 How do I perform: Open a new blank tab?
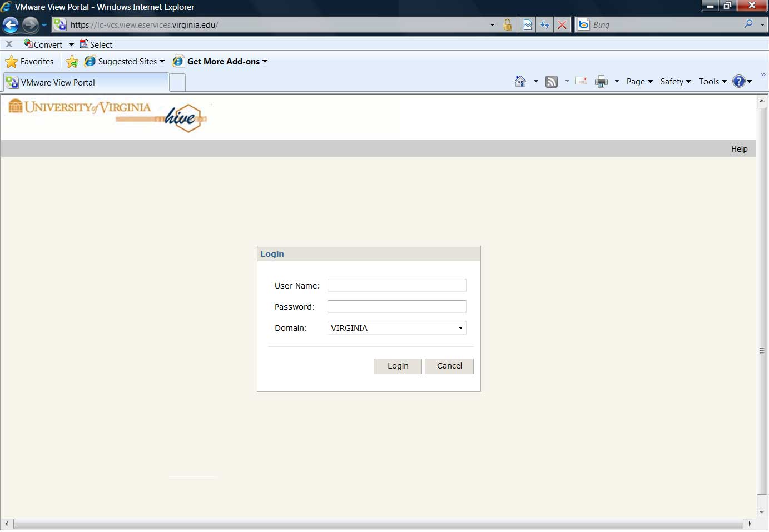[177, 83]
